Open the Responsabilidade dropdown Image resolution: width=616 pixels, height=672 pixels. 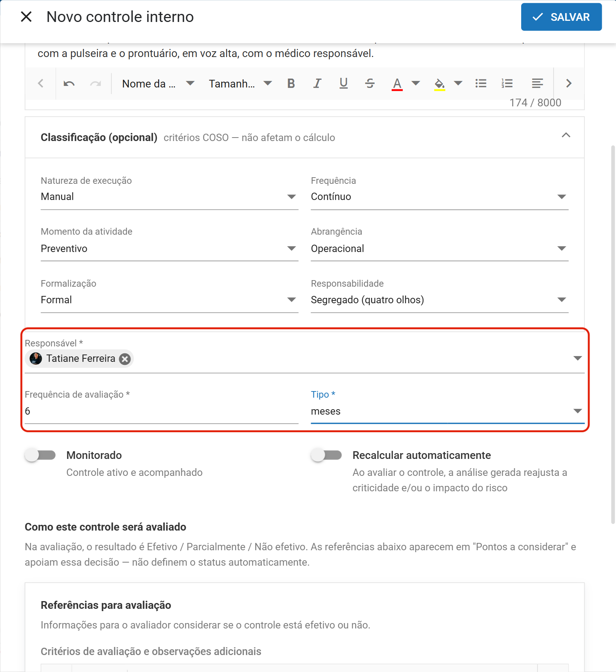pos(440,300)
